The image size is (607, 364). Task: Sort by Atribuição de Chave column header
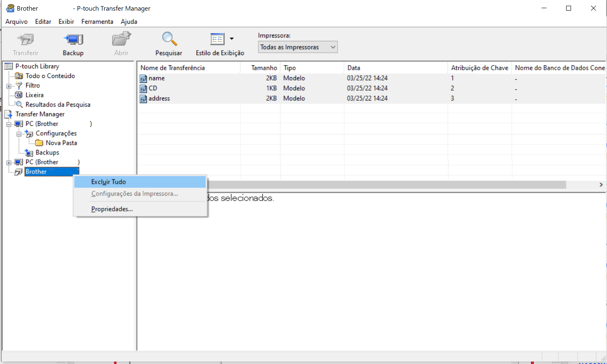(480, 68)
